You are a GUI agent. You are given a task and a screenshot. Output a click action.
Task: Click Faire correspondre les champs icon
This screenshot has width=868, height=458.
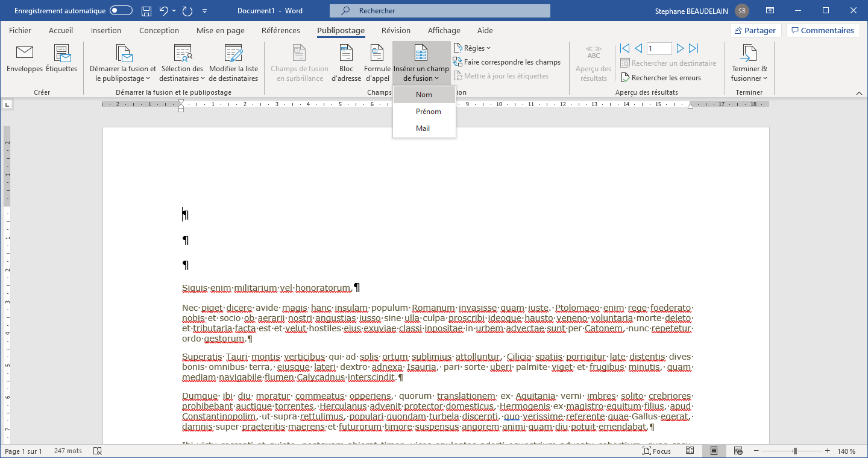point(458,62)
